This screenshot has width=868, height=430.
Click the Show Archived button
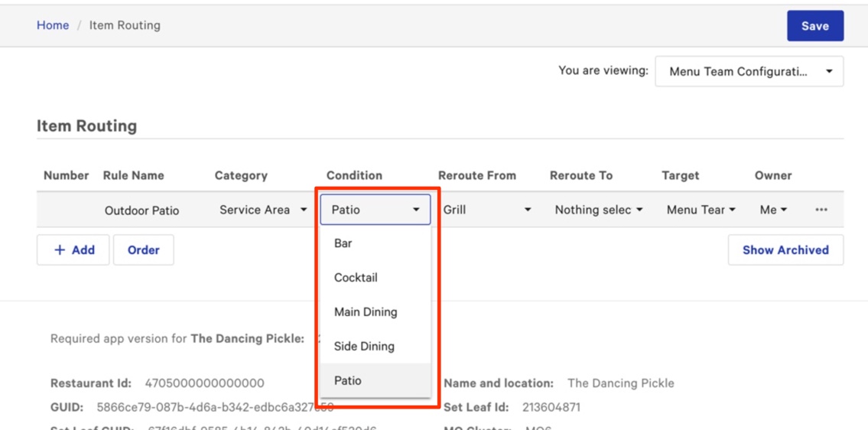[785, 250]
